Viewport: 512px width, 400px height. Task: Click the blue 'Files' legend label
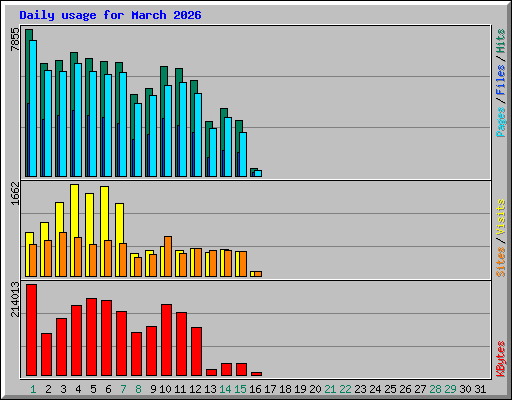point(501,80)
